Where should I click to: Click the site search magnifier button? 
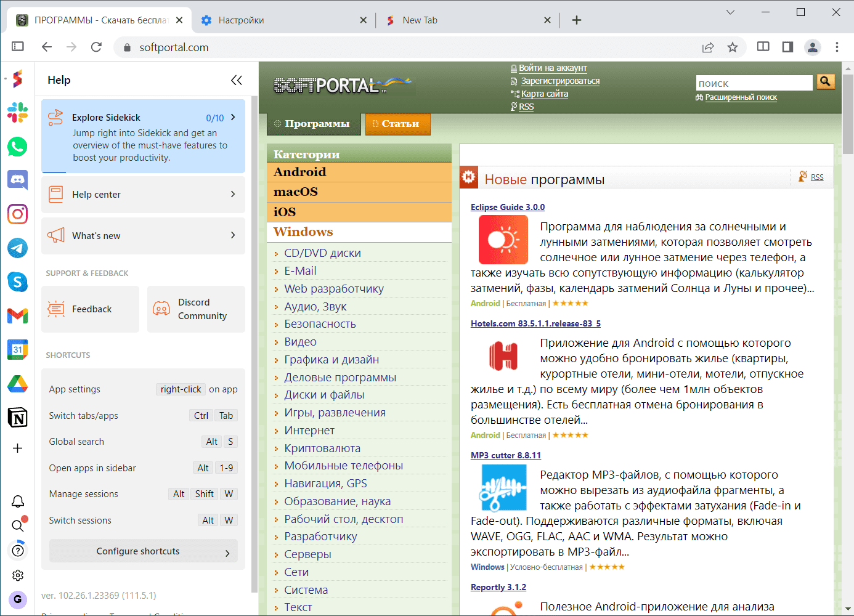click(x=826, y=82)
